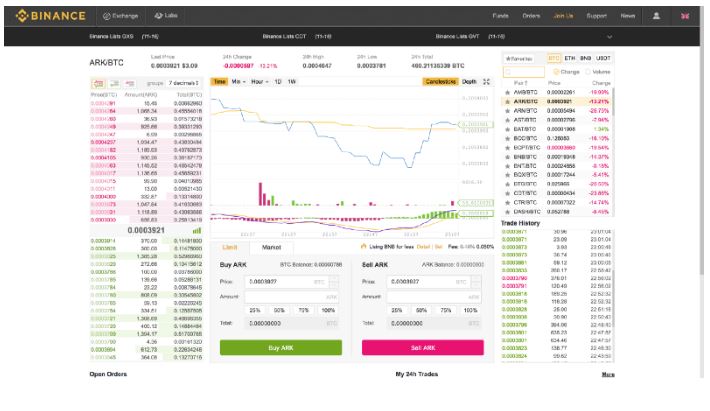Select the USDT market tab
The image size is (710, 411).
tap(603, 58)
